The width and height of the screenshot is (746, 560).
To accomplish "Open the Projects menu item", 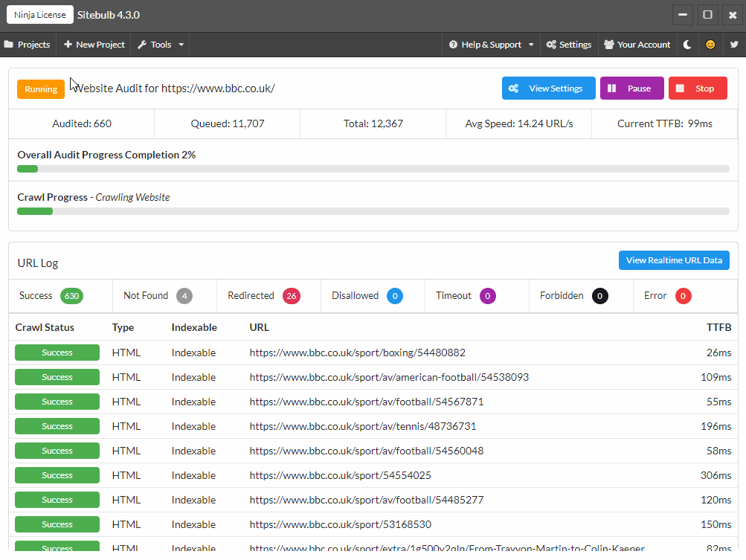I will [28, 45].
